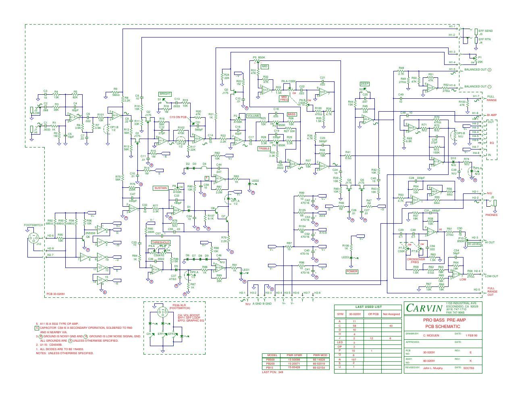The image size is (532, 411).
Task: Click the PCB SCHEMATIC title text
Action: click(443, 326)
